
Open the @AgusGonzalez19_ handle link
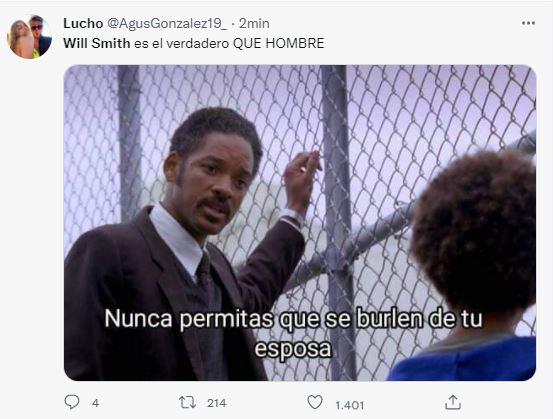coord(167,24)
